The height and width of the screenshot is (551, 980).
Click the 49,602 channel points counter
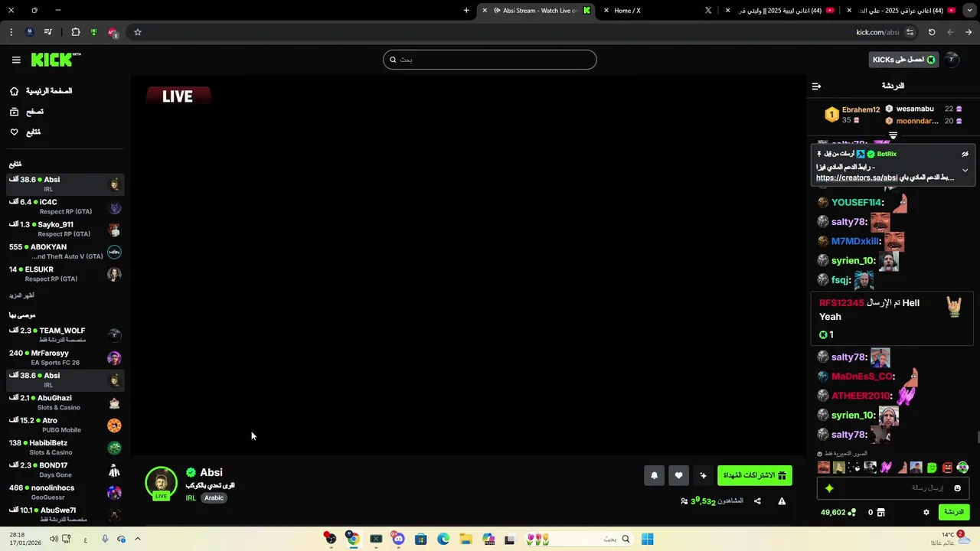[x=838, y=512]
